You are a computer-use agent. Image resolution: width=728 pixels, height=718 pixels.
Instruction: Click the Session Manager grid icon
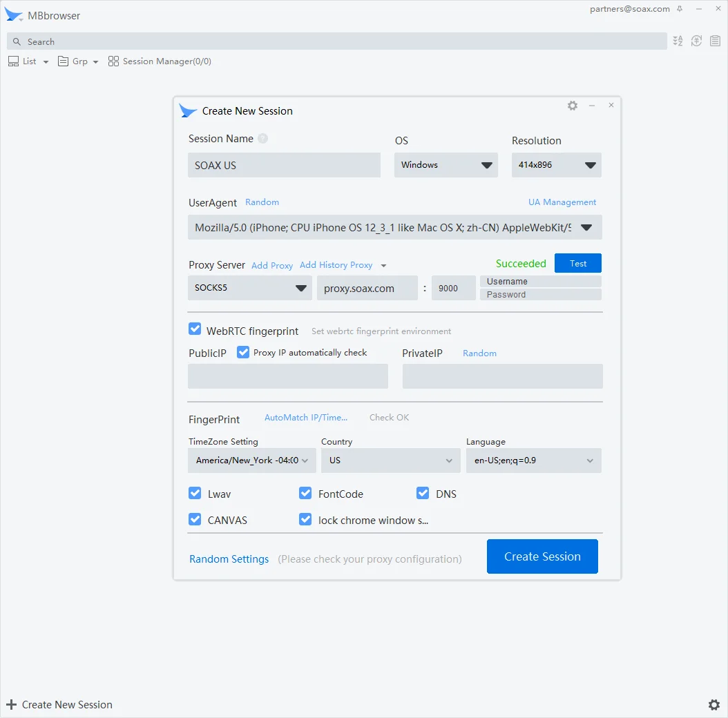point(114,61)
